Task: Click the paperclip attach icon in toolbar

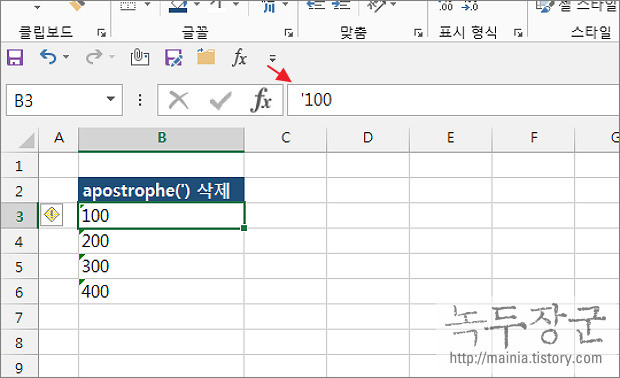Action: point(140,57)
